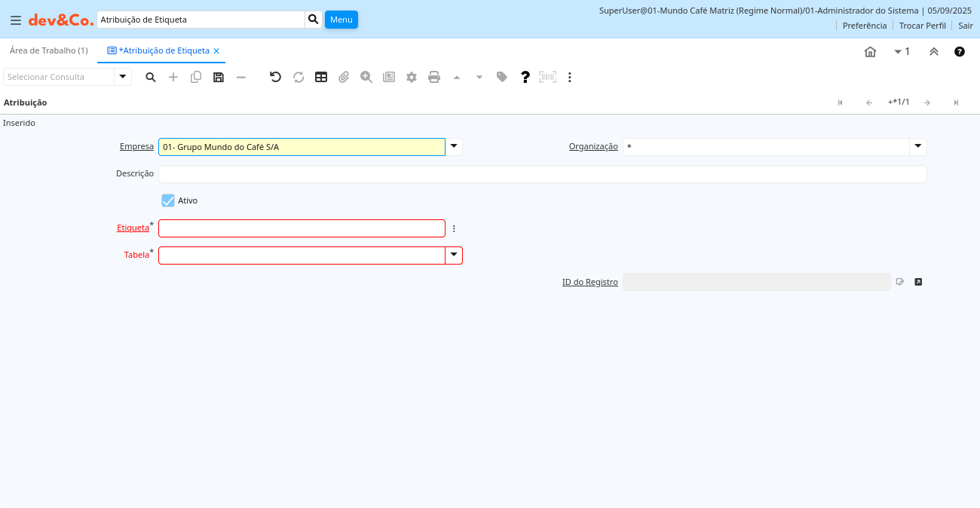Open the Selecionar Consulta combo box arrow
This screenshot has width=980, height=508.
[123, 77]
